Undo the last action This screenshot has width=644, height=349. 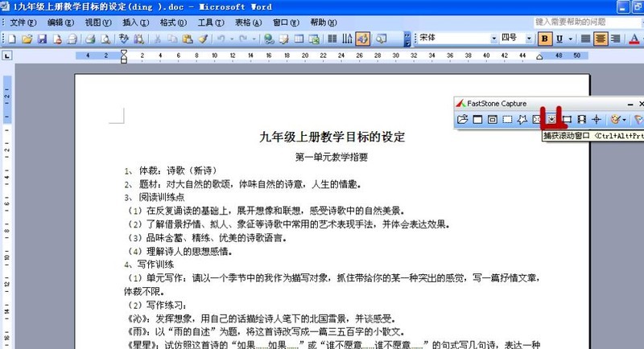(x=221, y=39)
